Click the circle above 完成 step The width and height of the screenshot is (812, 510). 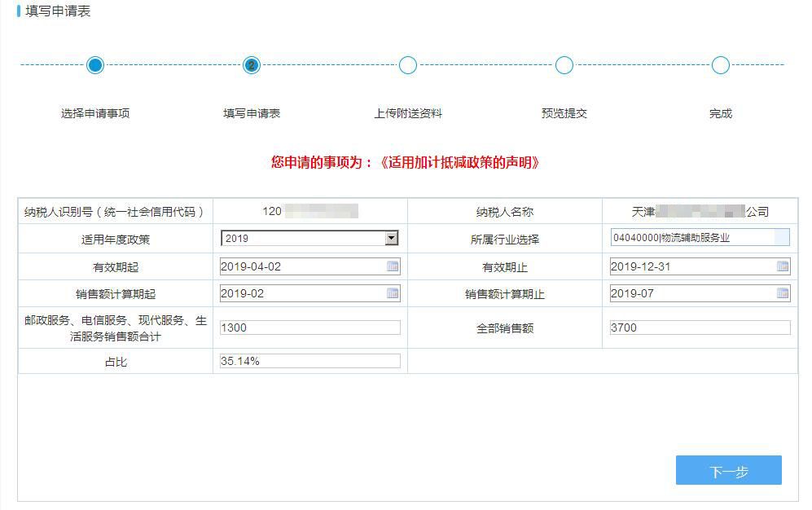click(x=720, y=65)
